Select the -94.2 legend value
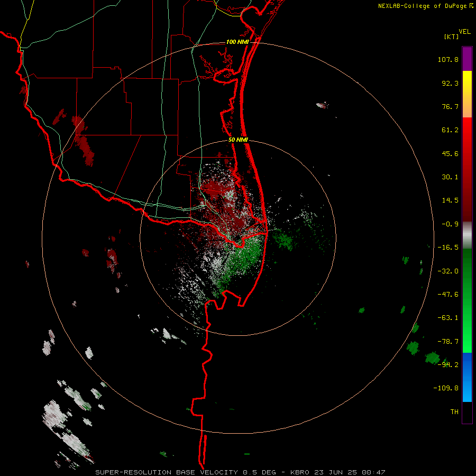Viewport: 476px width, 476px height. pos(448,364)
